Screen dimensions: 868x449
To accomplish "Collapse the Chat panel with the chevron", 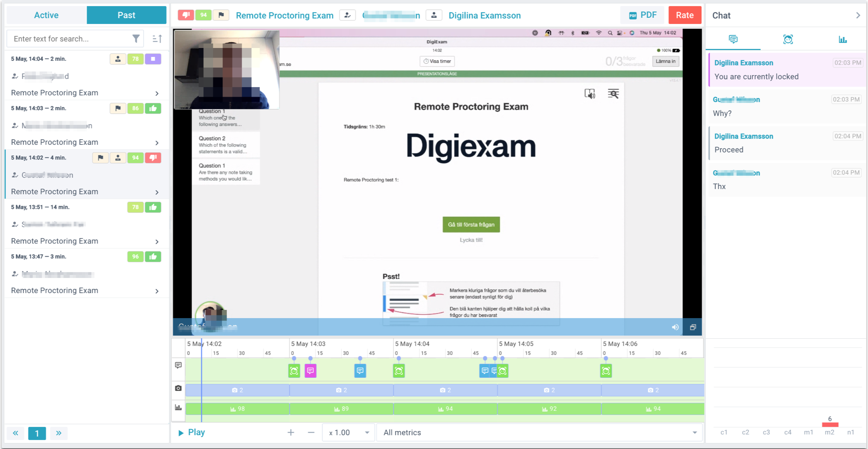I will pos(858,15).
